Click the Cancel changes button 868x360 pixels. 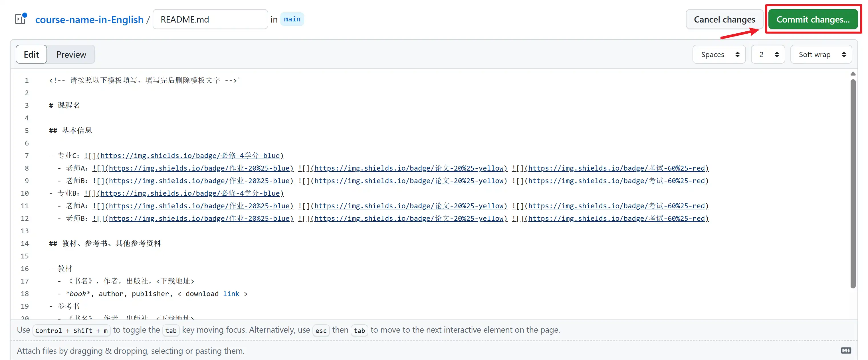(x=724, y=19)
